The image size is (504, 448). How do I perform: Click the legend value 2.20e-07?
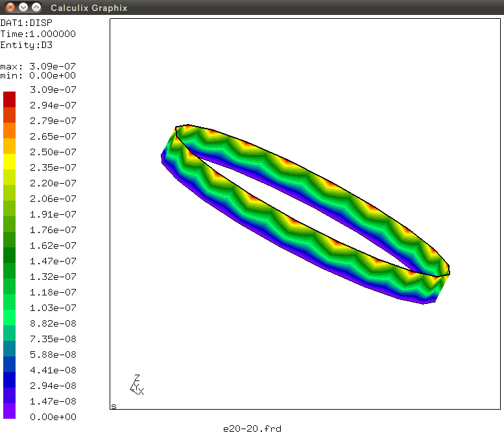[53, 183]
